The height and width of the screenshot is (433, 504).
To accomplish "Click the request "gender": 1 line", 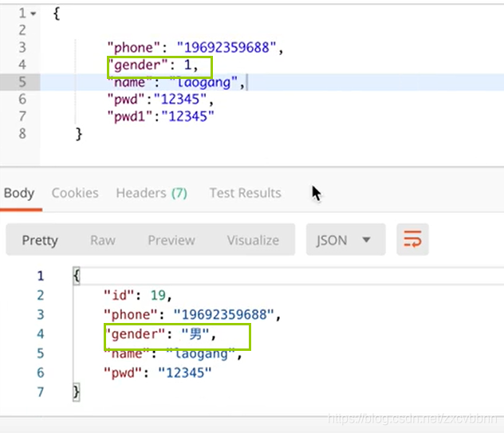I will tap(153, 65).
